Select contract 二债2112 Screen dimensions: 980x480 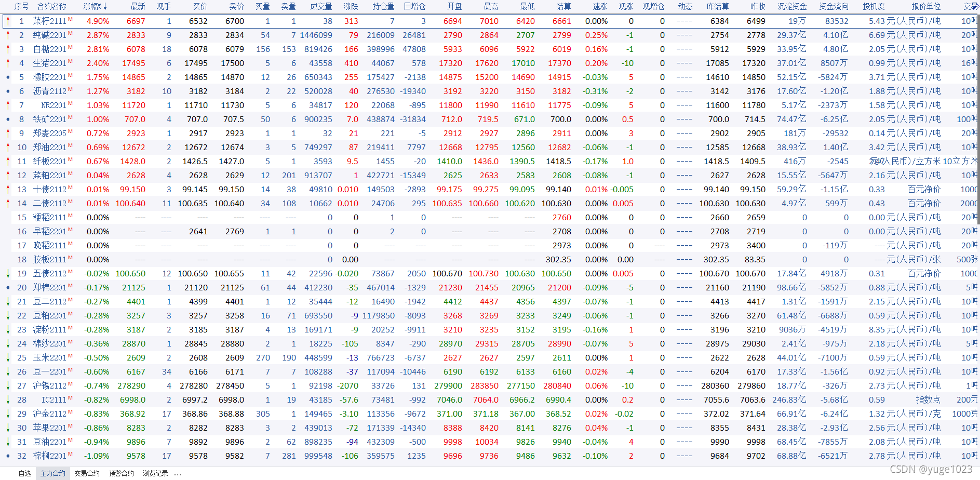[x=50, y=204]
